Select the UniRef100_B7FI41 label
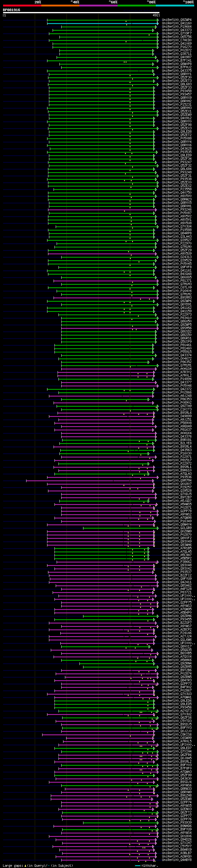 177,61
